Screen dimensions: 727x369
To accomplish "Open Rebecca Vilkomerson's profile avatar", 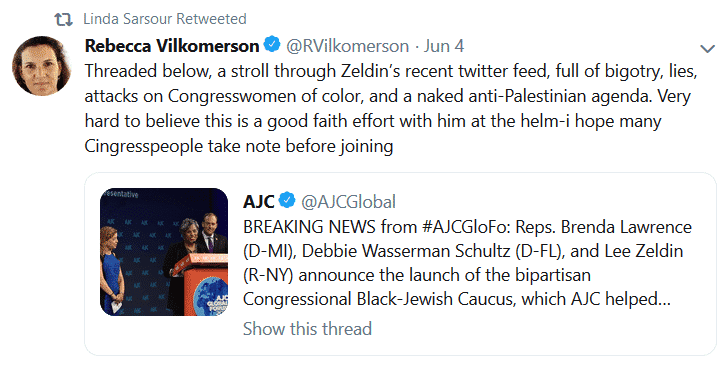I will coord(41,66).
